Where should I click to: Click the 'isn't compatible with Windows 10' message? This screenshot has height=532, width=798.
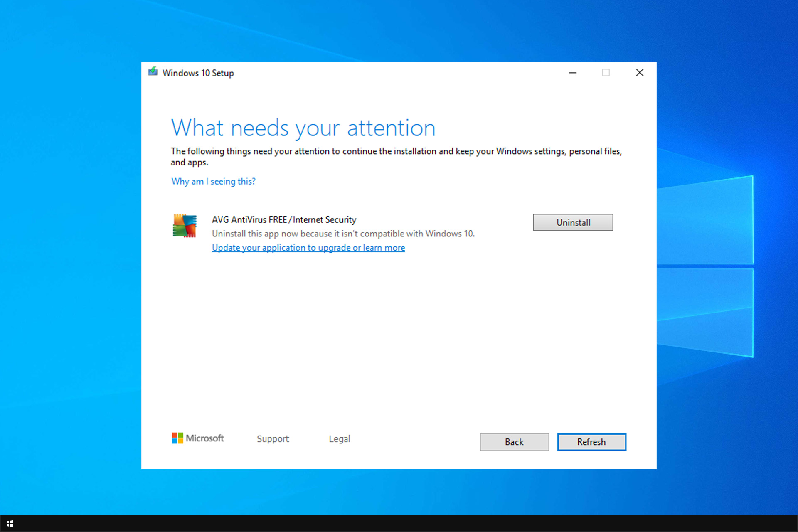coord(343,234)
